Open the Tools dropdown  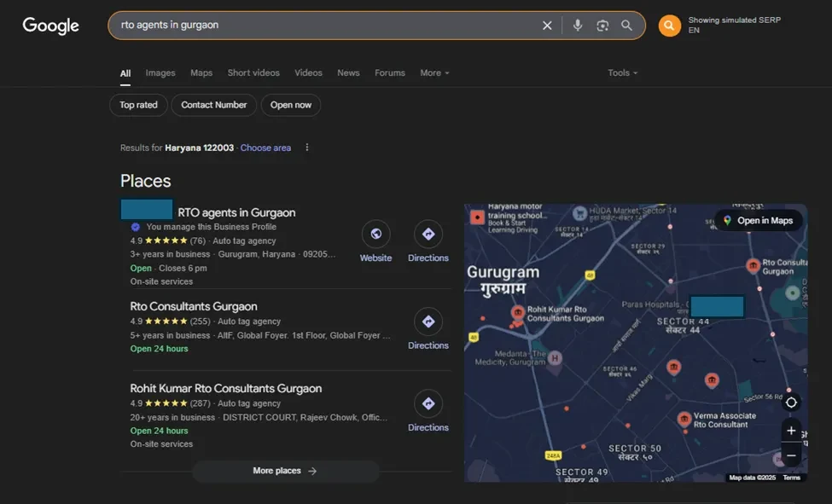click(x=622, y=72)
